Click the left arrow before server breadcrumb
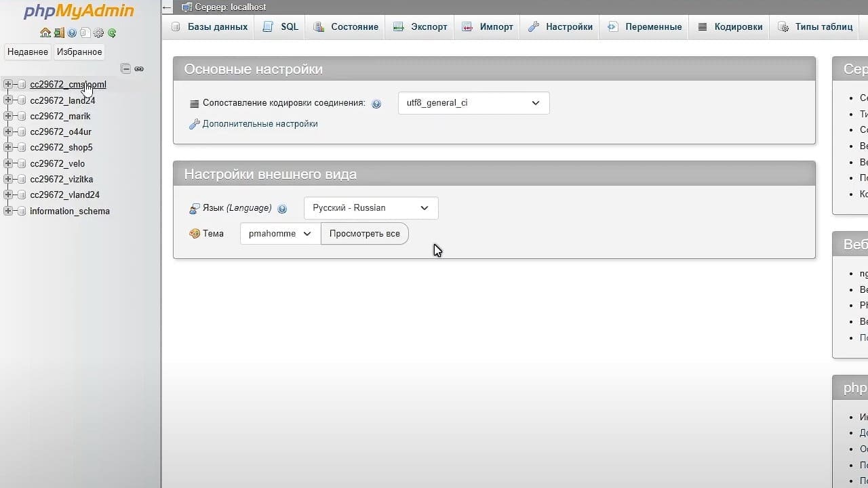 click(x=167, y=7)
